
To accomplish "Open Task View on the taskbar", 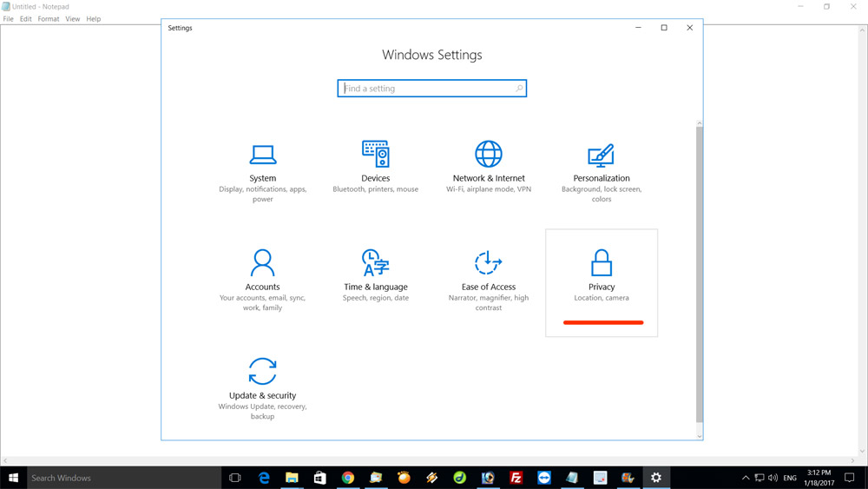I will tap(234, 478).
